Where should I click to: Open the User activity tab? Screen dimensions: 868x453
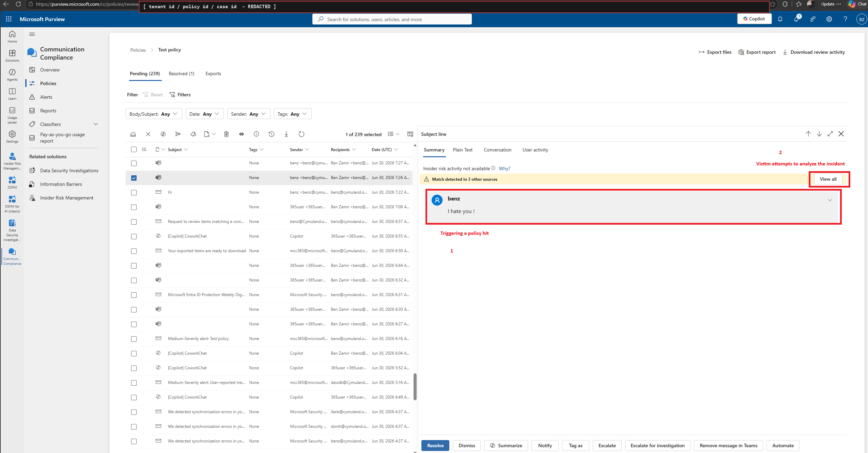coord(535,150)
